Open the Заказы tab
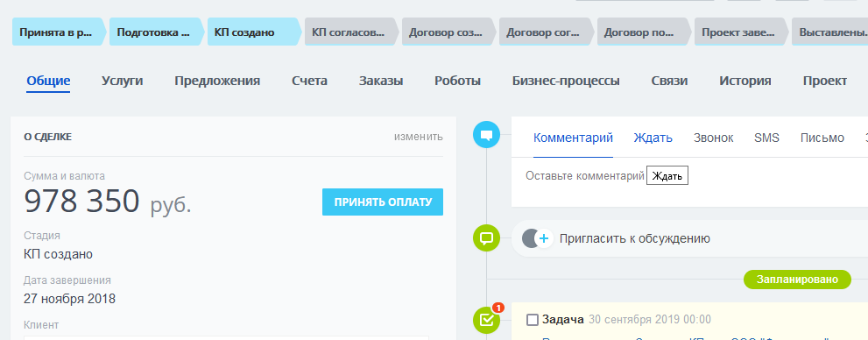 [381, 81]
